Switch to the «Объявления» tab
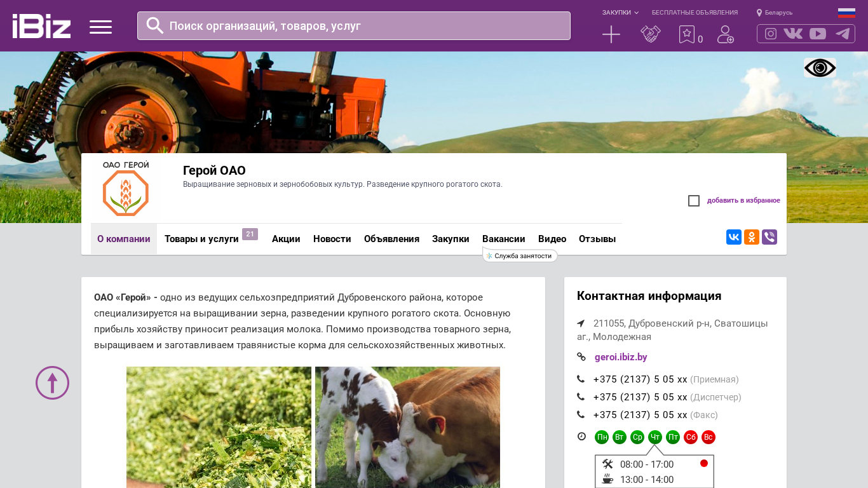Screen dimensions: 868x488 (391, 239)
